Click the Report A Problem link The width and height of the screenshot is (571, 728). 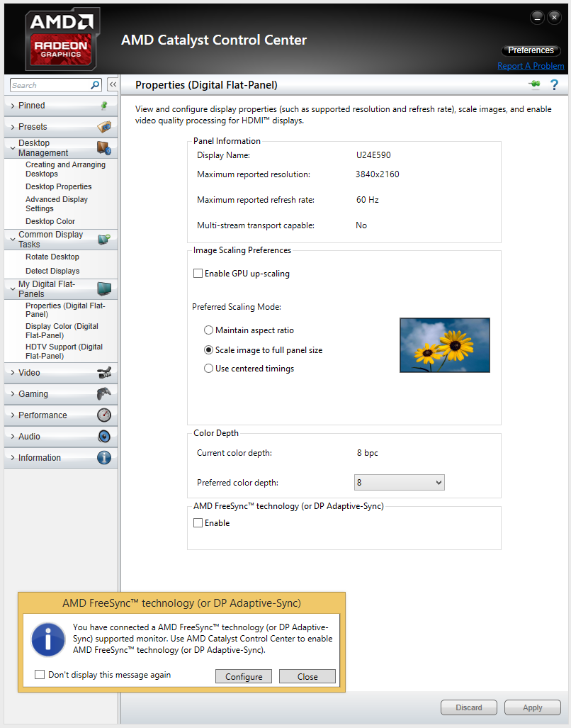[531, 65]
